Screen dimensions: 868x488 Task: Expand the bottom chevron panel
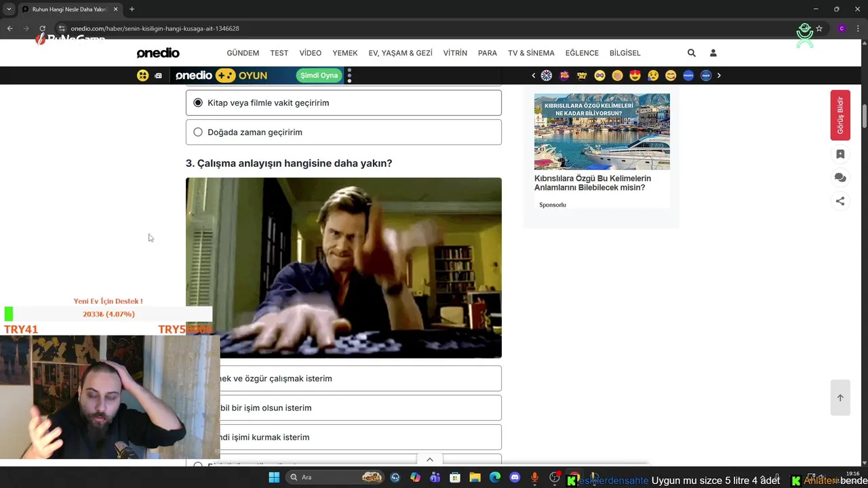429,460
